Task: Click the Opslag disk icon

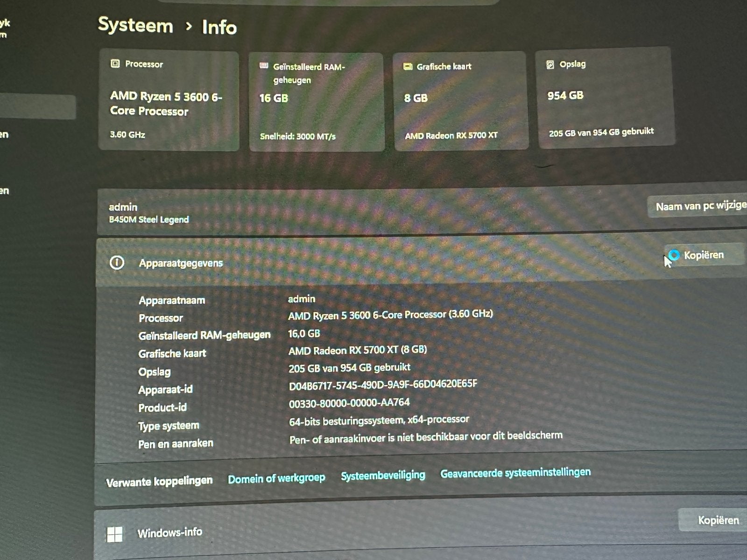Action: [x=550, y=64]
